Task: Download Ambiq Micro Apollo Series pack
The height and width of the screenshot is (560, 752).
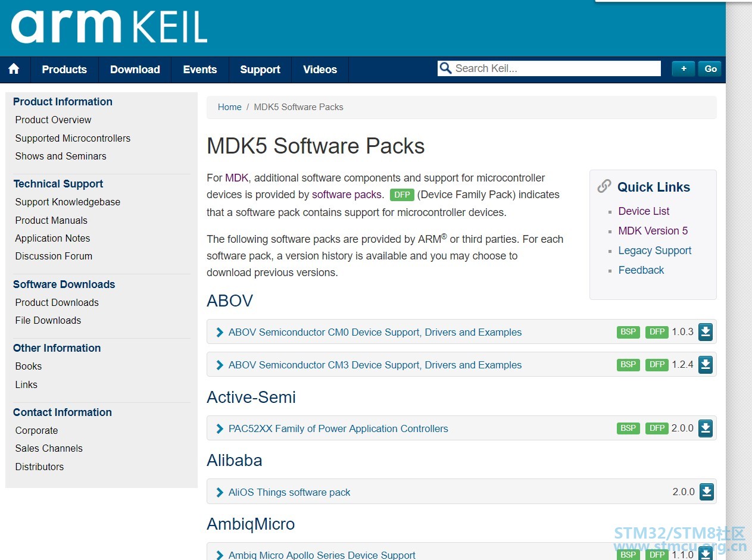Action: 706,554
